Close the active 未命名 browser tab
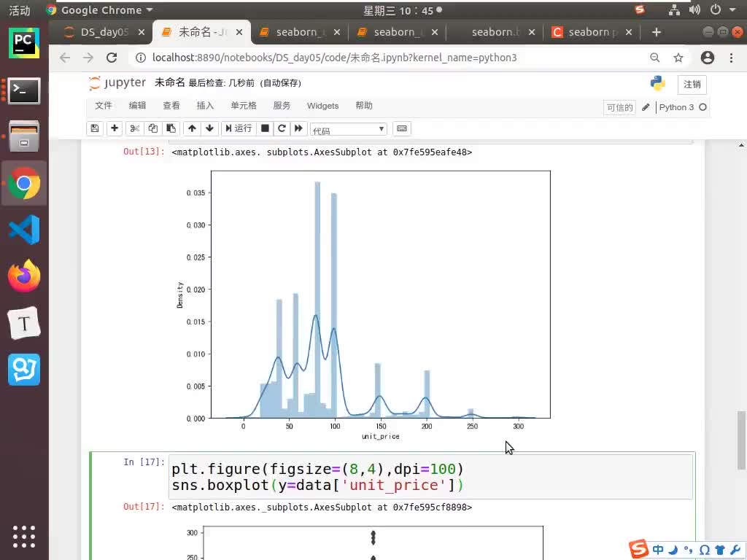This screenshot has width=747, height=560. click(239, 32)
